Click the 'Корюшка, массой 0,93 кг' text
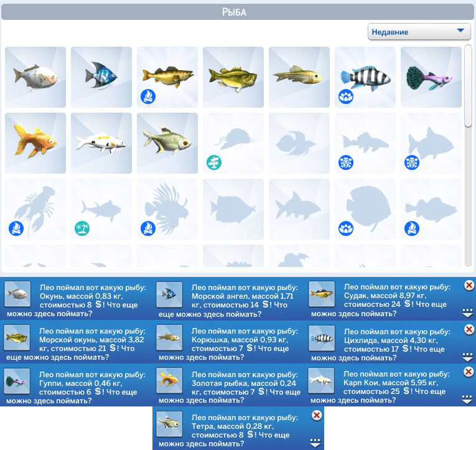 click(240, 340)
